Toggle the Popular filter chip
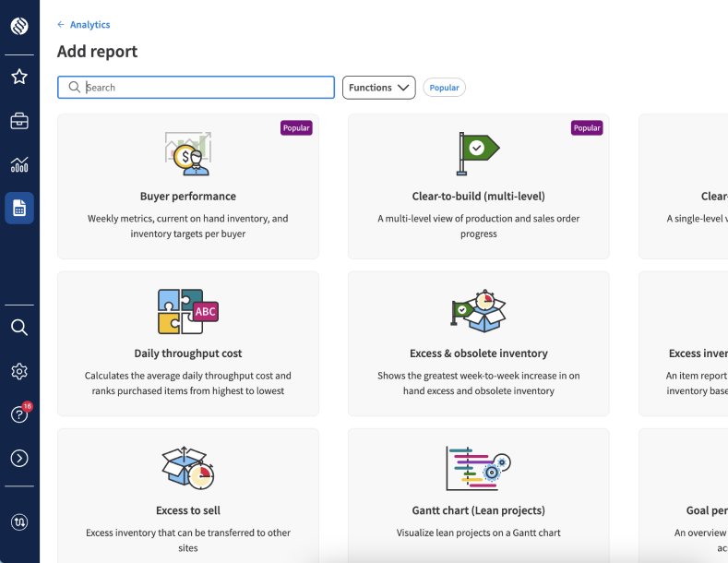This screenshot has width=728, height=563. (x=444, y=88)
